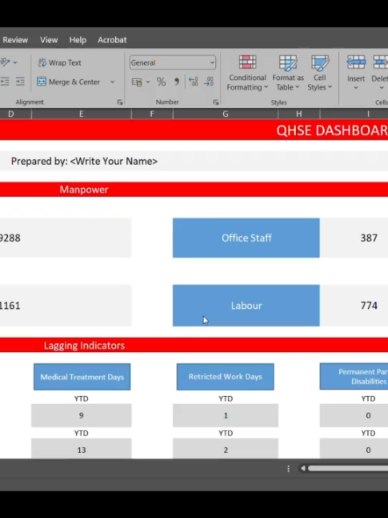This screenshot has width=388, height=518.
Task: Click the Medical Treatment value 13
Action: pyautogui.click(x=81, y=449)
